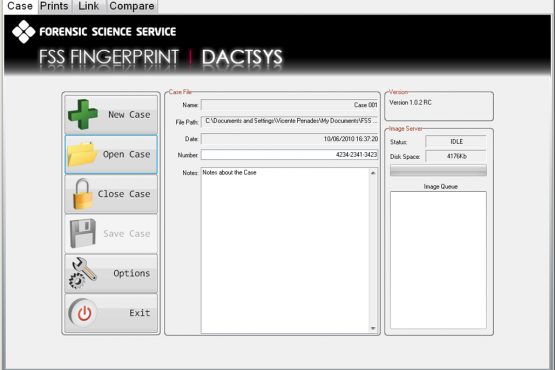The image size is (555, 370).
Task: Switch to the Compare tab
Action: 132,6
